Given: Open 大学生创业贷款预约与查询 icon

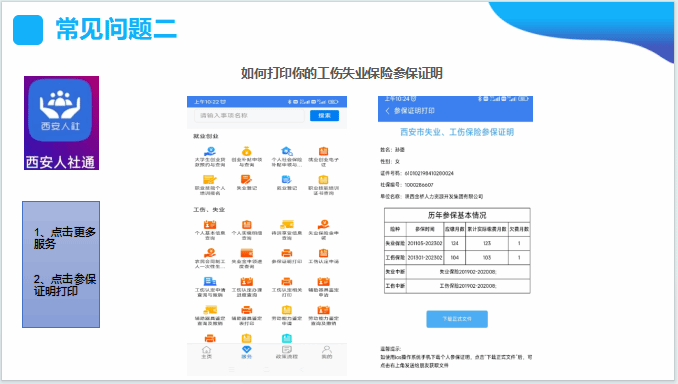Looking at the screenshot, I should coord(210,151).
